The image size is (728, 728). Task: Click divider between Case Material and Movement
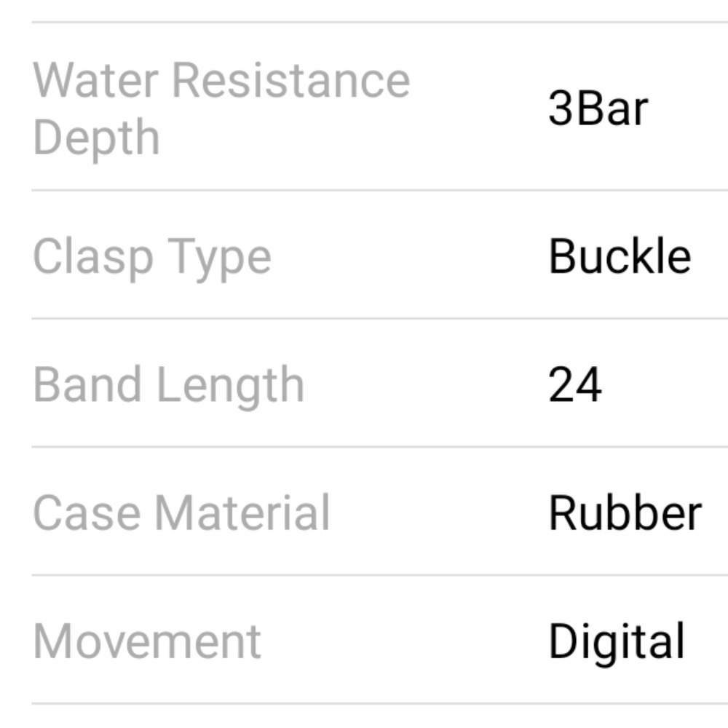[x=380, y=575]
